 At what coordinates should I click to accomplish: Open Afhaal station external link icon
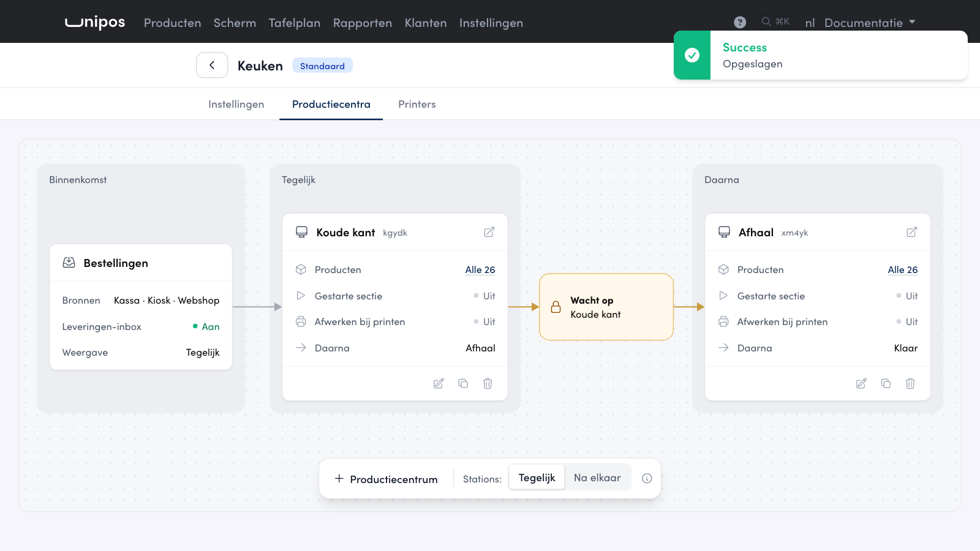pyautogui.click(x=911, y=232)
